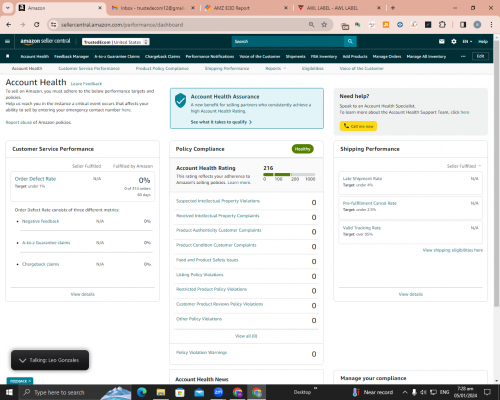Show hidden system tray icons chevron
500x400 pixels.
(x=405, y=392)
